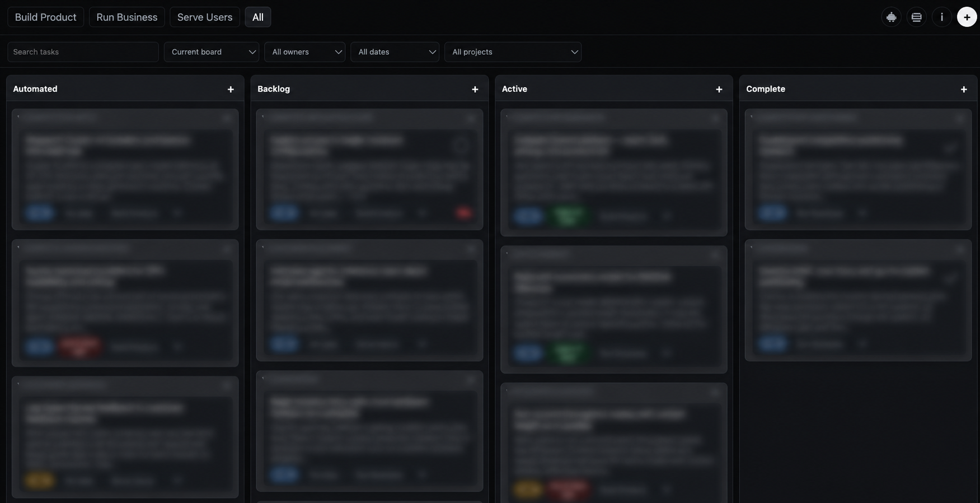The width and height of the screenshot is (980, 503).
Task: Select the All tab
Action: [258, 17]
